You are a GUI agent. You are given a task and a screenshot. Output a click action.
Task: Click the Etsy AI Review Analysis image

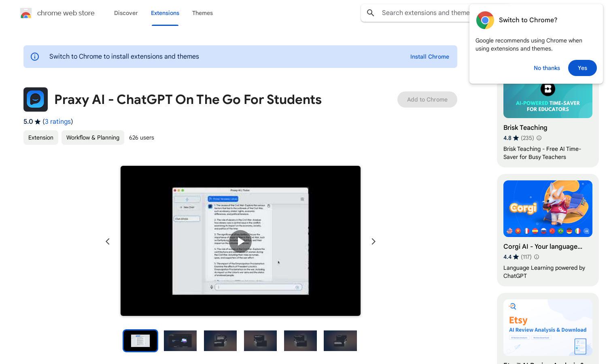[548, 328]
